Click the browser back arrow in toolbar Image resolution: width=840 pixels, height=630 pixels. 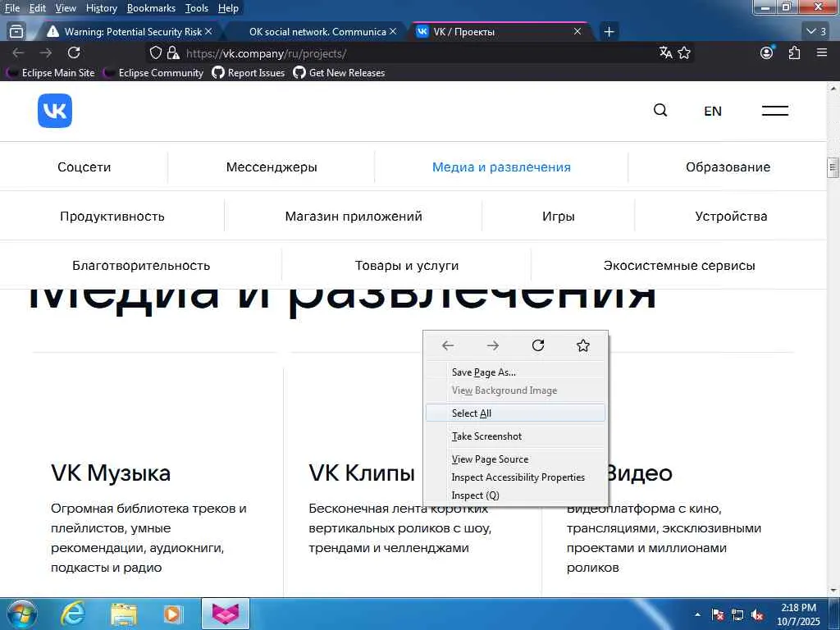18,52
